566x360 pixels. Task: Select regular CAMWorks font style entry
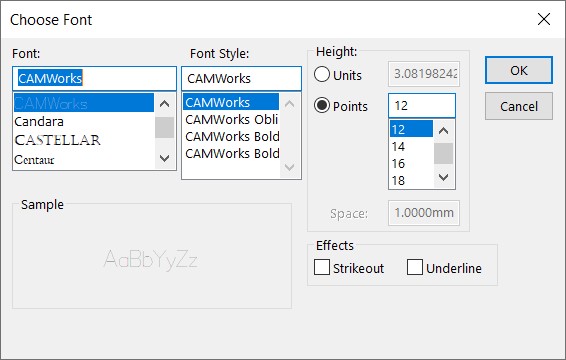tap(231, 103)
